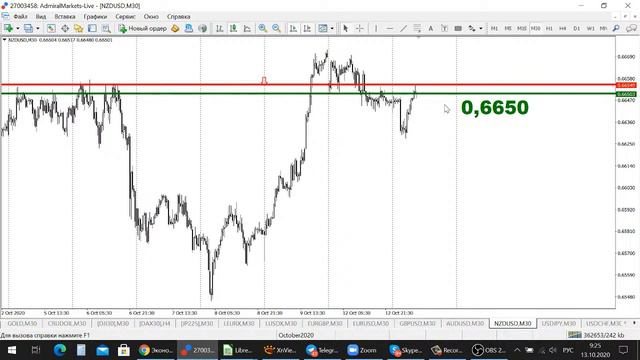Open the Data Window crosshair-target icon
This screenshot has height=360, width=640.
(65, 28)
